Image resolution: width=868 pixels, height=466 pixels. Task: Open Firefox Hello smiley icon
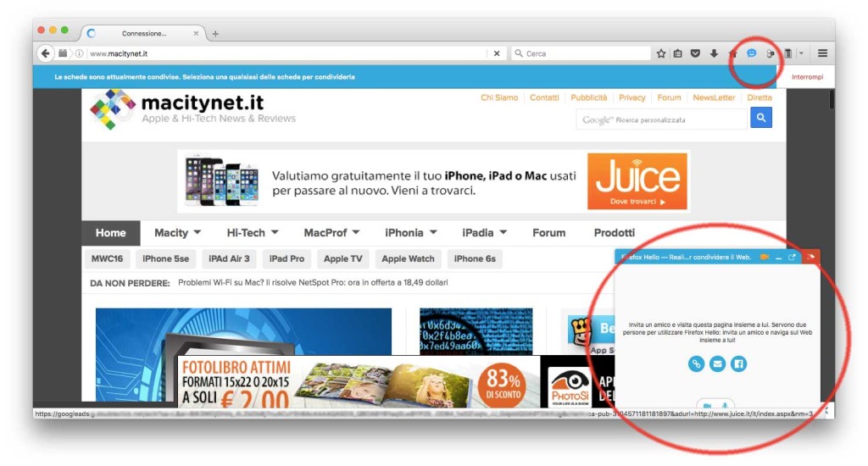(751, 53)
